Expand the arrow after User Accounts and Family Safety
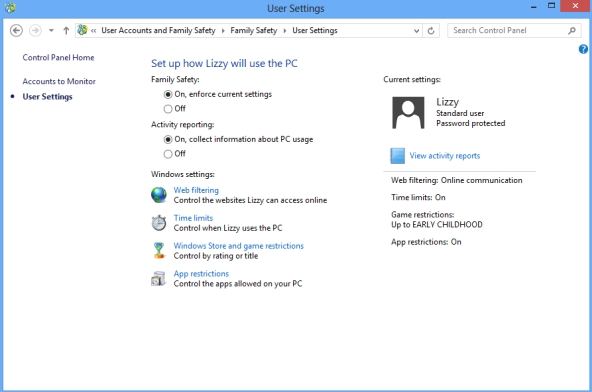Viewport: 592px width, 392px height. tap(223, 31)
